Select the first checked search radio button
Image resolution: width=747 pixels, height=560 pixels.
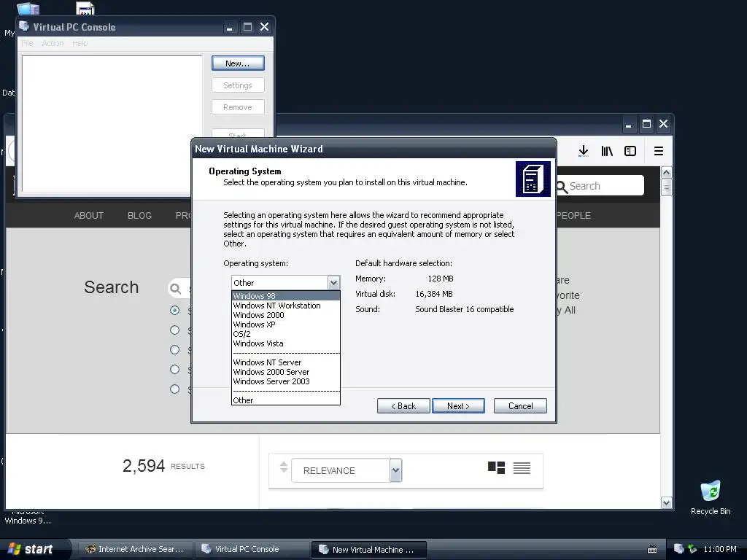point(175,311)
